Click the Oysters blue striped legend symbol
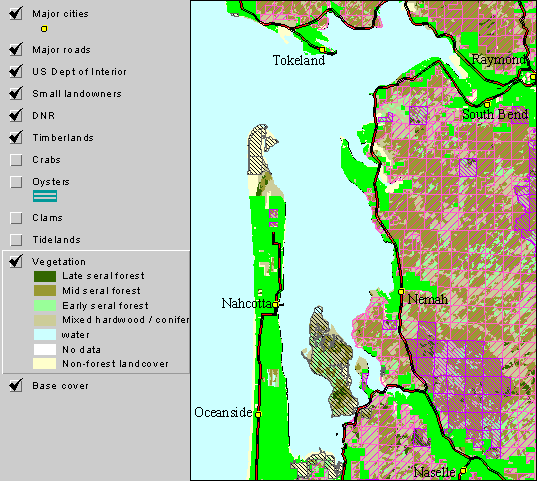The image size is (537, 481). coord(45,196)
